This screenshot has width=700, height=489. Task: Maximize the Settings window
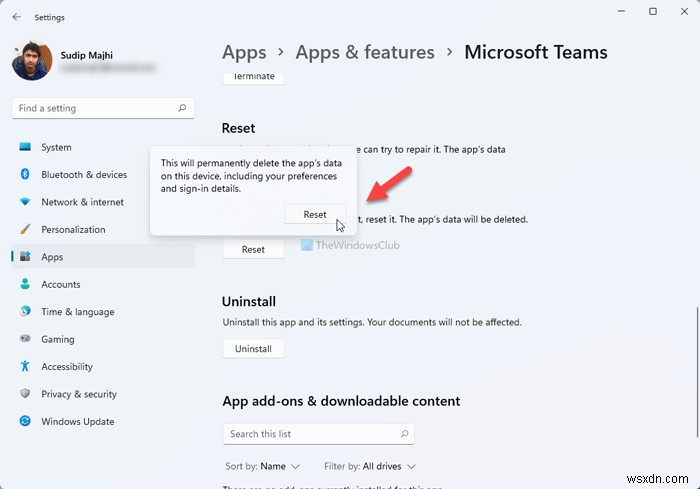(x=653, y=11)
